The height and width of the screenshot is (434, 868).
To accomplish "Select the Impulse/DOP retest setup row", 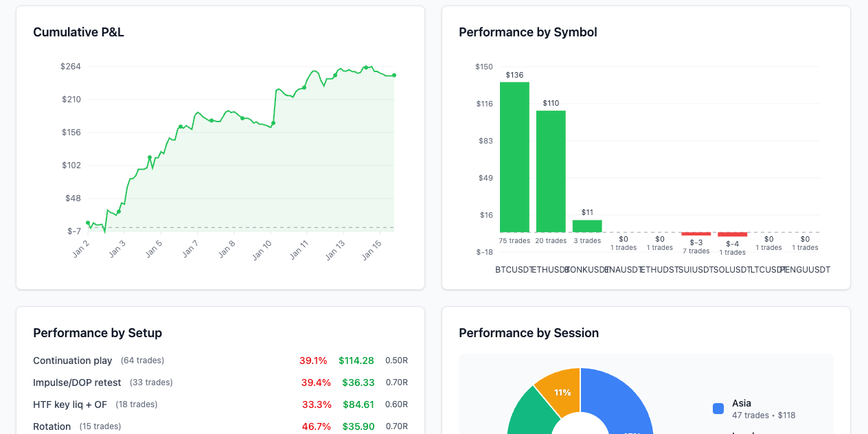I will coord(220,382).
